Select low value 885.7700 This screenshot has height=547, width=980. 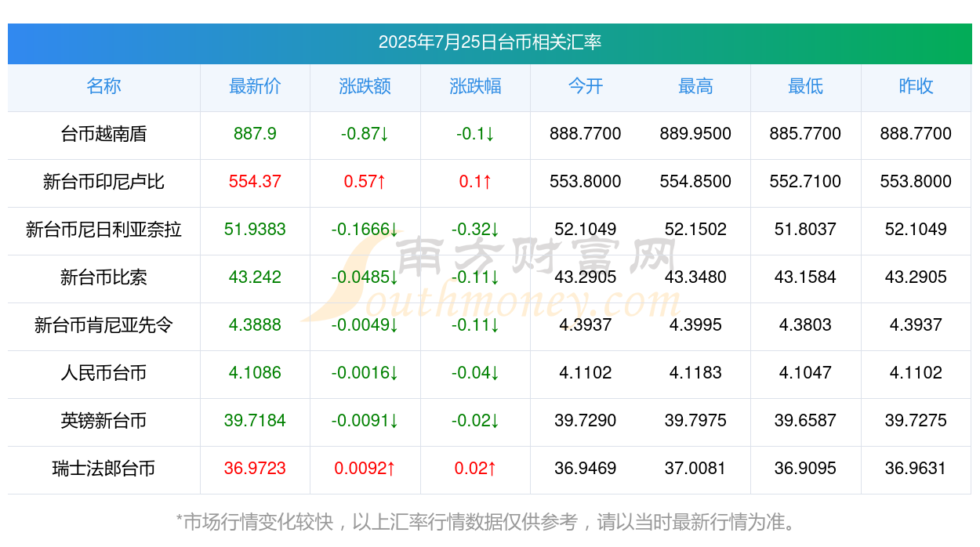pyautogui.click(x=805, y=134)
